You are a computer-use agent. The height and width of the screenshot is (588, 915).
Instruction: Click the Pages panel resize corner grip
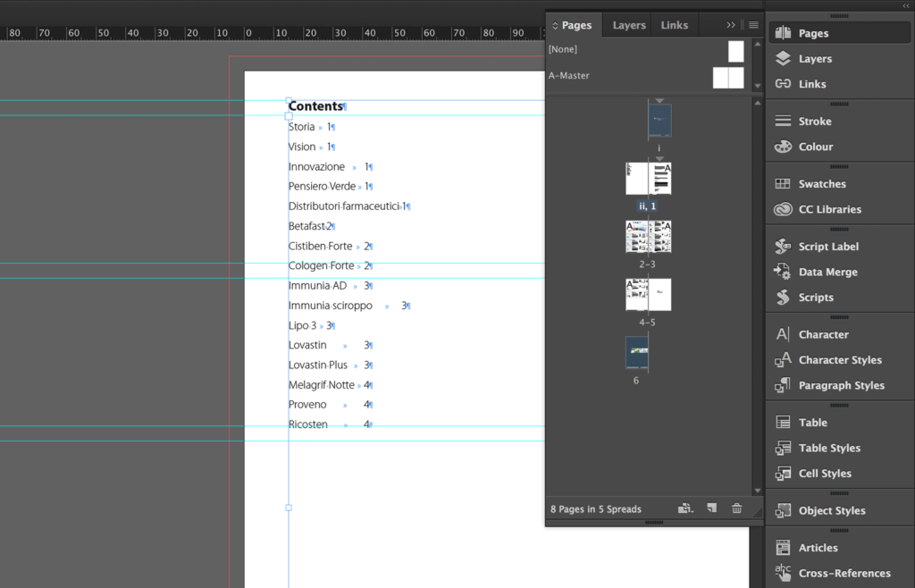758,513
